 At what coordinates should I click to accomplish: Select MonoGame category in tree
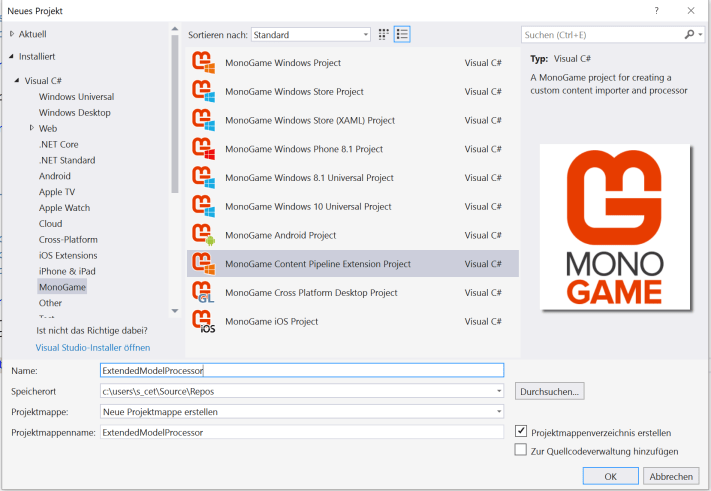[62, 287]
